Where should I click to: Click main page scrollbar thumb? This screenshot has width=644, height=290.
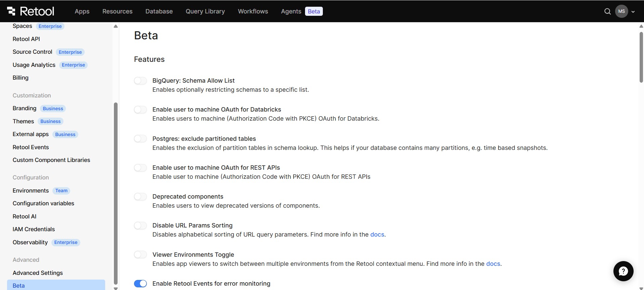641,57
